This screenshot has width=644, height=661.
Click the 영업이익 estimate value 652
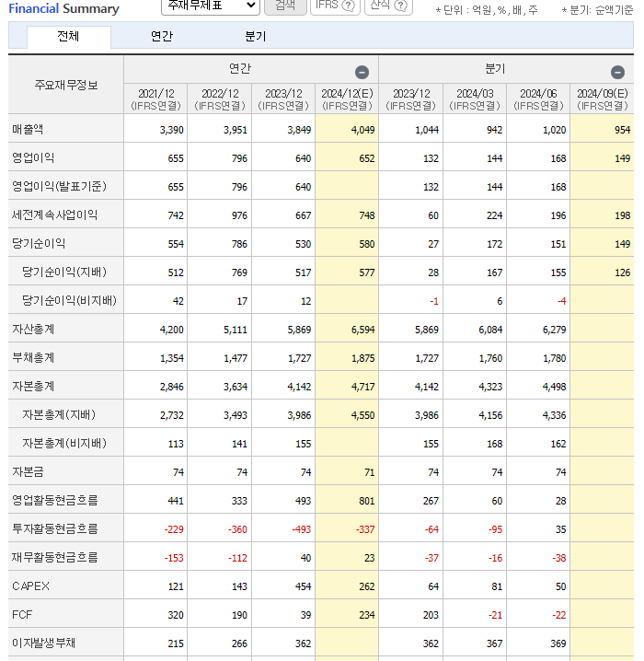tap(367, 158)
